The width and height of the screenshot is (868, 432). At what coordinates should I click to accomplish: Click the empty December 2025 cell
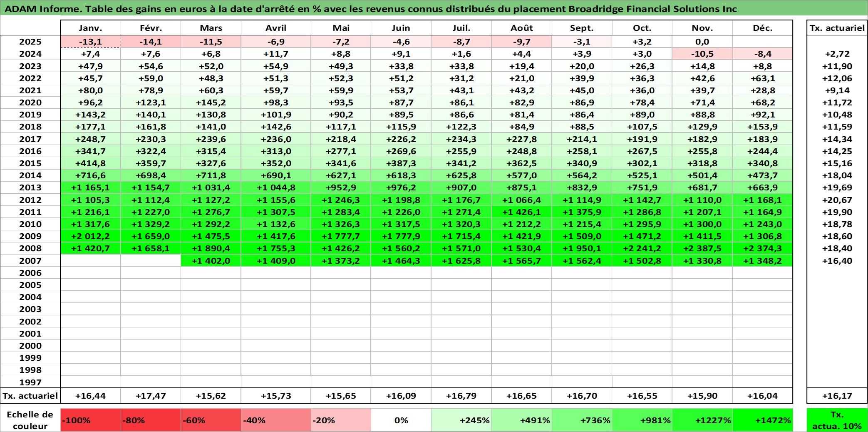click(763, 42)
